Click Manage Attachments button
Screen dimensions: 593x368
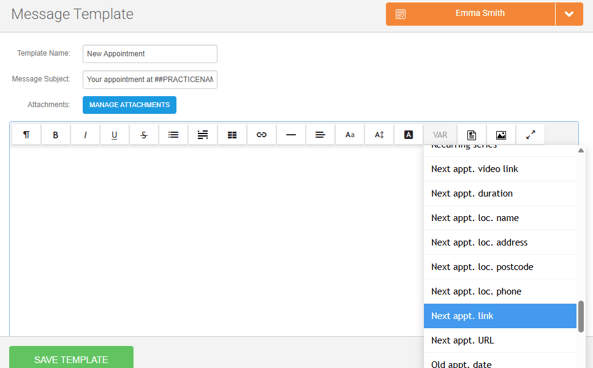click(x=129, y=105)
